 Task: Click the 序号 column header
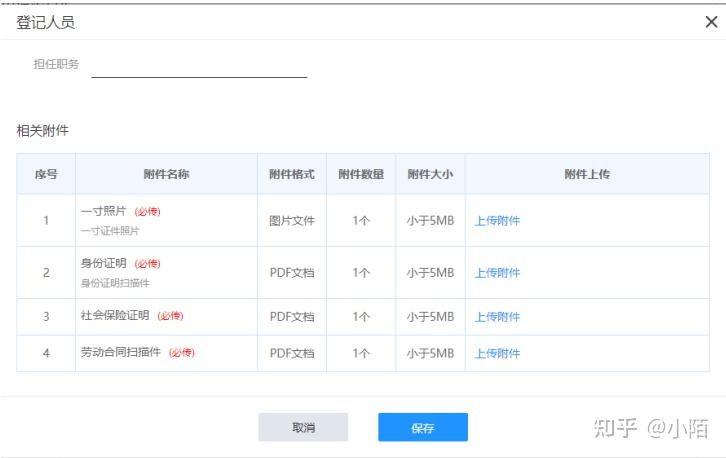(x=46, y=174)
